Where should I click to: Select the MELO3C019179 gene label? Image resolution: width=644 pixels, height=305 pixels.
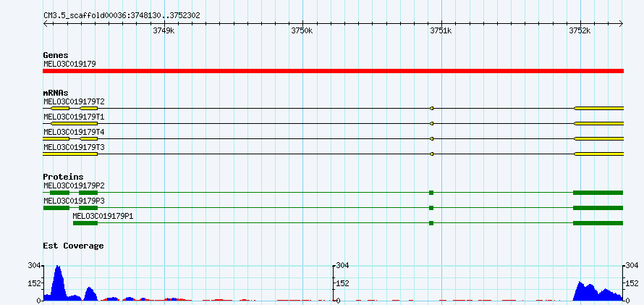click(69, 64)
